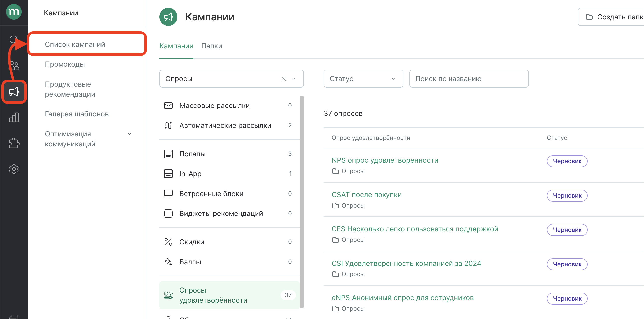Viewport: 644px width, 319px height.
Task: Click the flow icon for Автоматические рассылки
Action: [168, 125]
